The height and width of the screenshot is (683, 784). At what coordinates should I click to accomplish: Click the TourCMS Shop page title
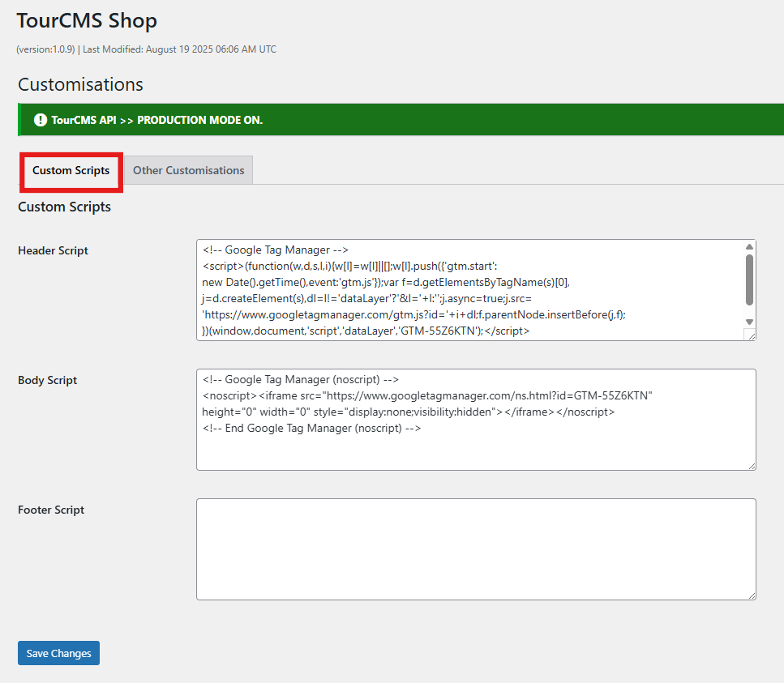pos(87,21)
